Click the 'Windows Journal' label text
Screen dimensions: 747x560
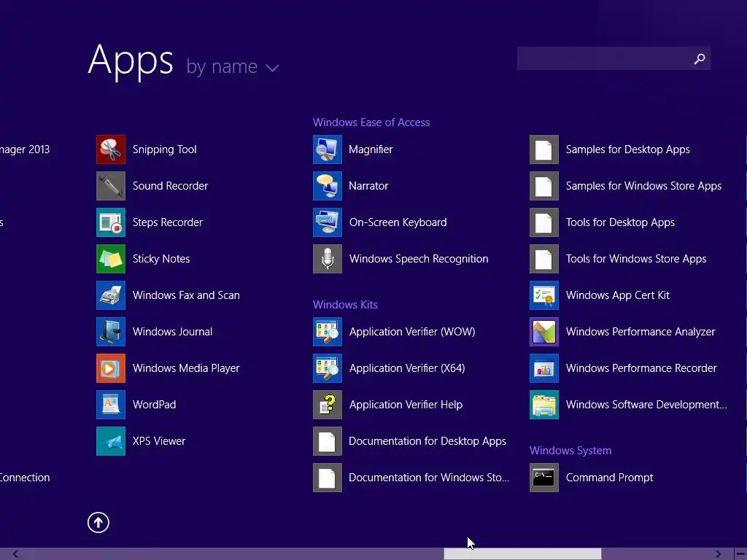click(x=172, y=332)
